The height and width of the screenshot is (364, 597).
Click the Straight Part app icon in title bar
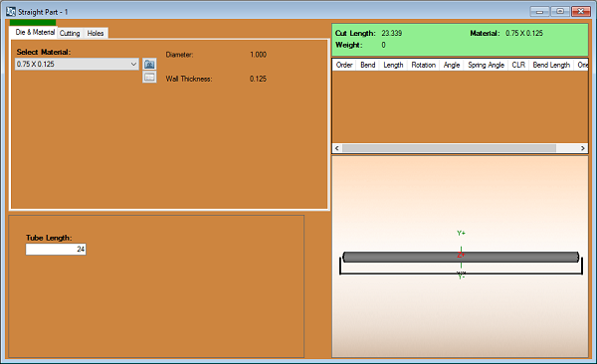click(11, 12)
